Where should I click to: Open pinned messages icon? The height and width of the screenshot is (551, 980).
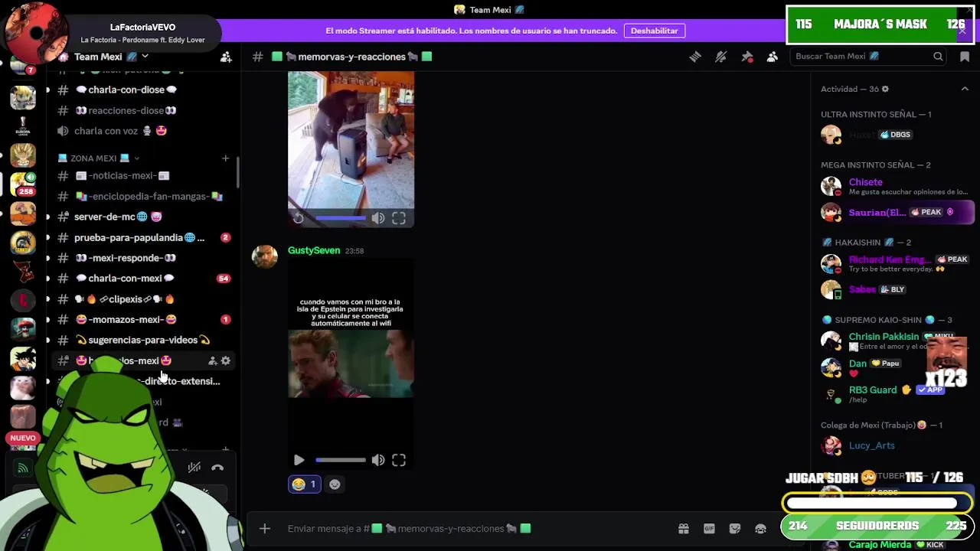[x=747, y=57]
